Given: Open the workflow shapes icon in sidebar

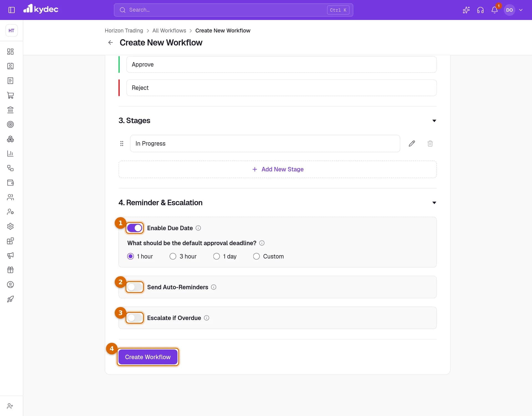Looking at the screenshot, I should tap(10, 168).
